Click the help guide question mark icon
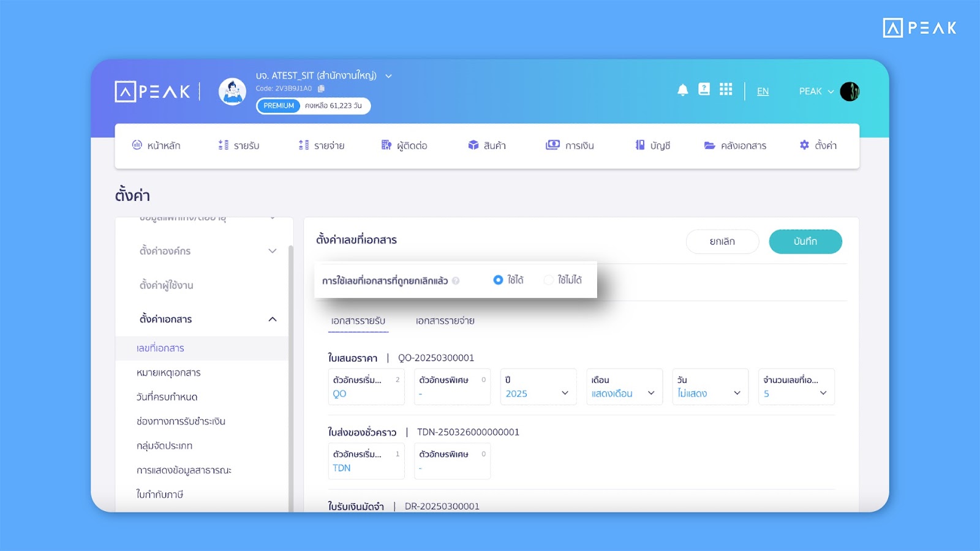The image size is (980, 551). pyautogui.click(x=704, y=90)
